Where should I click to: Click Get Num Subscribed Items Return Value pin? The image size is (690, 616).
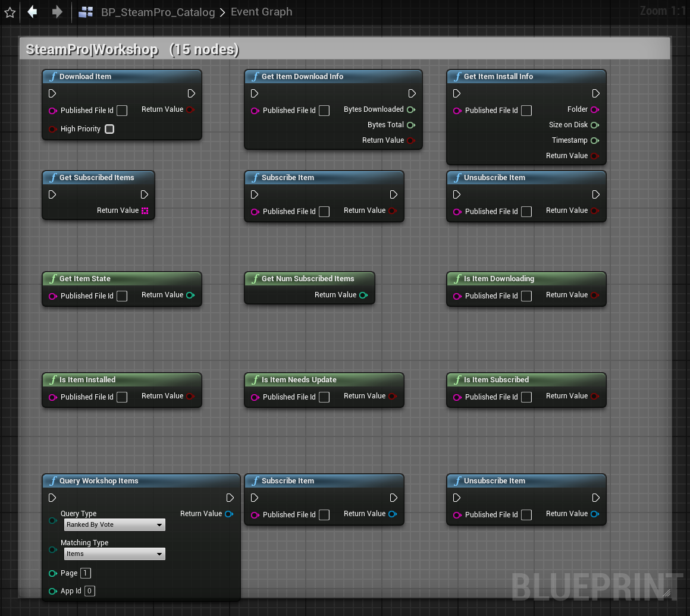[363, 296]
